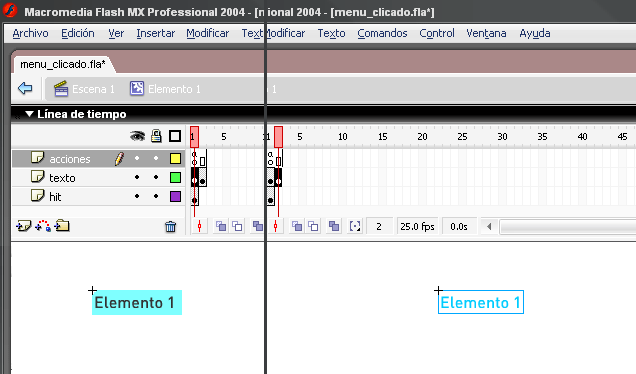Toggle the show/hide all layers eye icon

[x=138, y=136]
